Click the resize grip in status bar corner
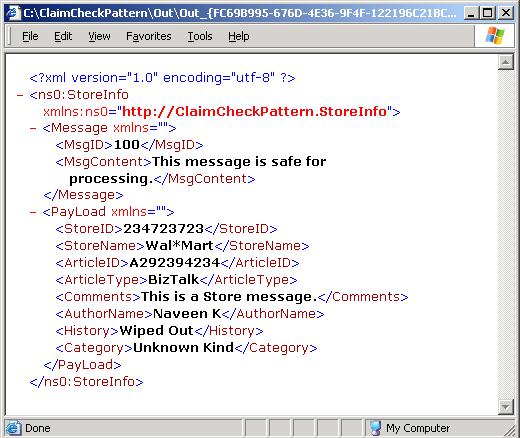The image size is (520, 438). [x=509, y=430]
